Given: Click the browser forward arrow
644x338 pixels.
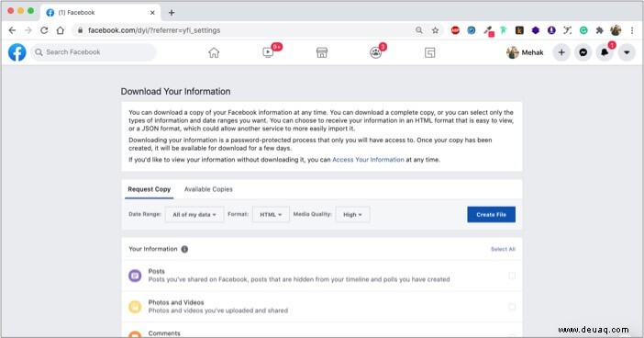Looking at the screenshot, I should pyautogui.click(x=28, y=30).
